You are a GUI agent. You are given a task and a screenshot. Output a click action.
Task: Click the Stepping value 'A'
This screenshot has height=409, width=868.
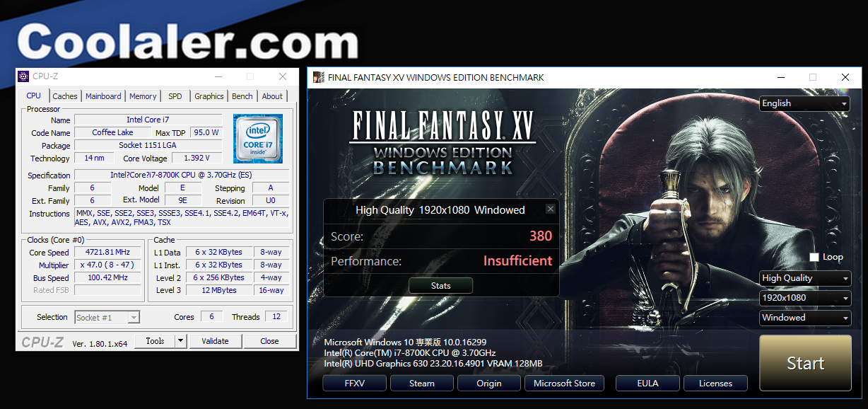point(271,188)
